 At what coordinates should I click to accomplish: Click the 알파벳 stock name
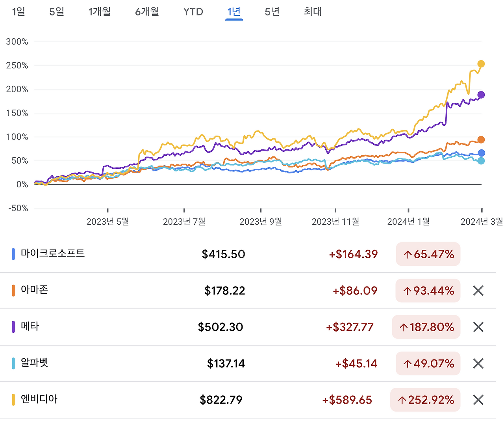tap(35, 363)
